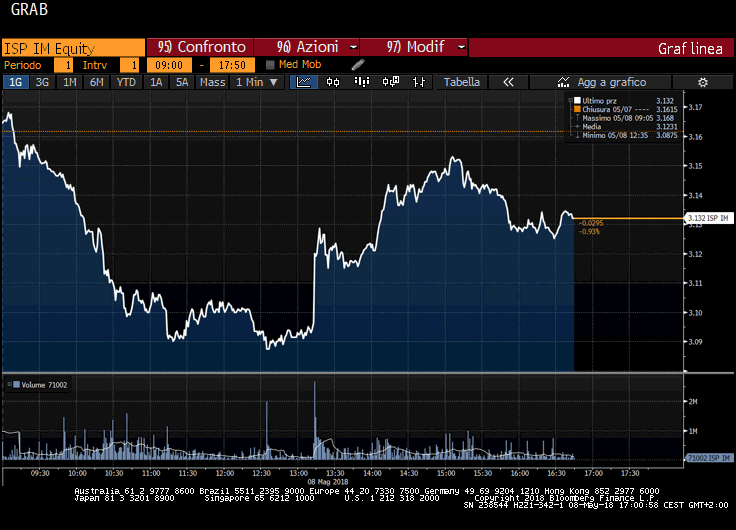Expand the Modif dropdown menu
This screenshot has height=530, width=736.
click(x=413, y=47)
